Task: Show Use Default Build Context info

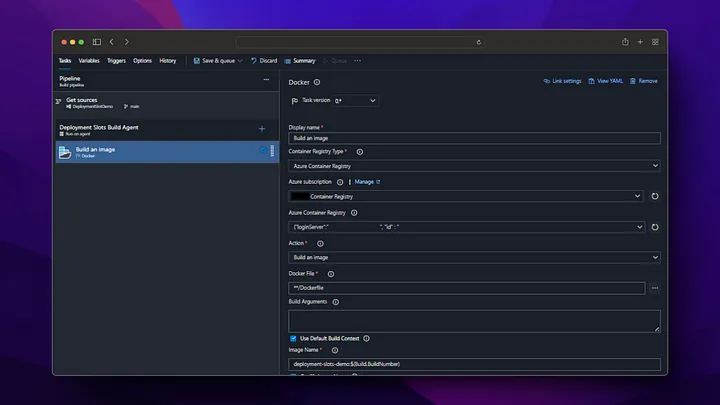Action: (366, 338)
